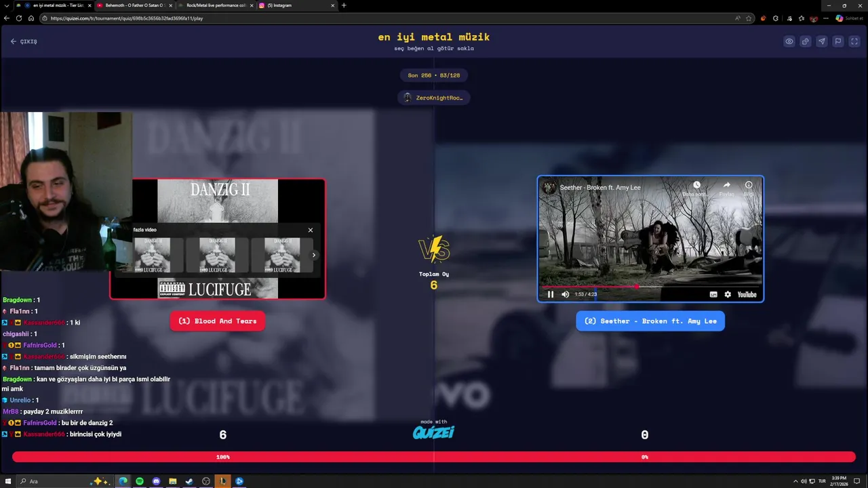Click the Quizei logo at bottom
This screenshot has width=868, height=488.
click(433, 432)
